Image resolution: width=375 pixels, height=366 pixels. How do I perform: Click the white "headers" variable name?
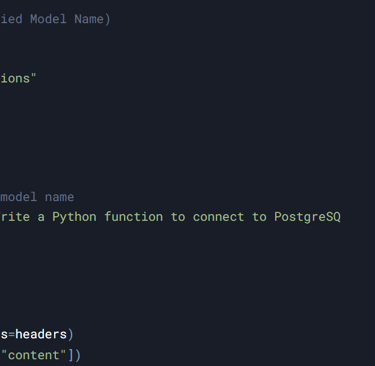[41, 334]
